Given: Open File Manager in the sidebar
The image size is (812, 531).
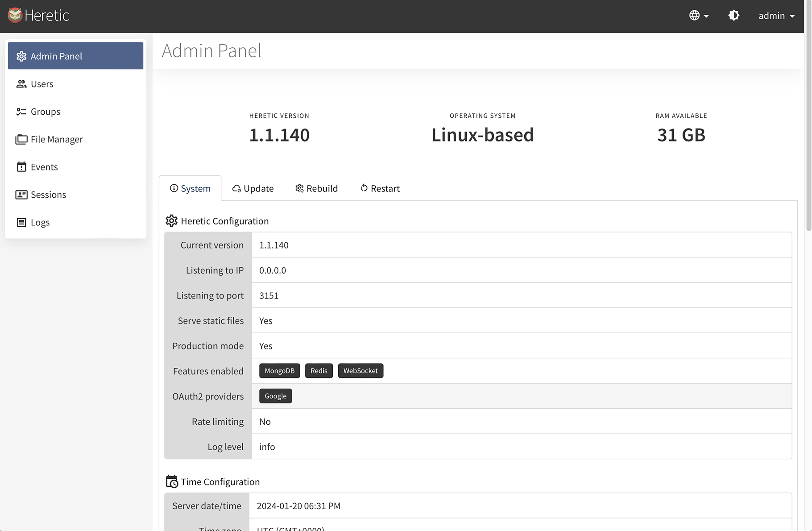Looking at the screenshot, I should [x=75, y=139].
